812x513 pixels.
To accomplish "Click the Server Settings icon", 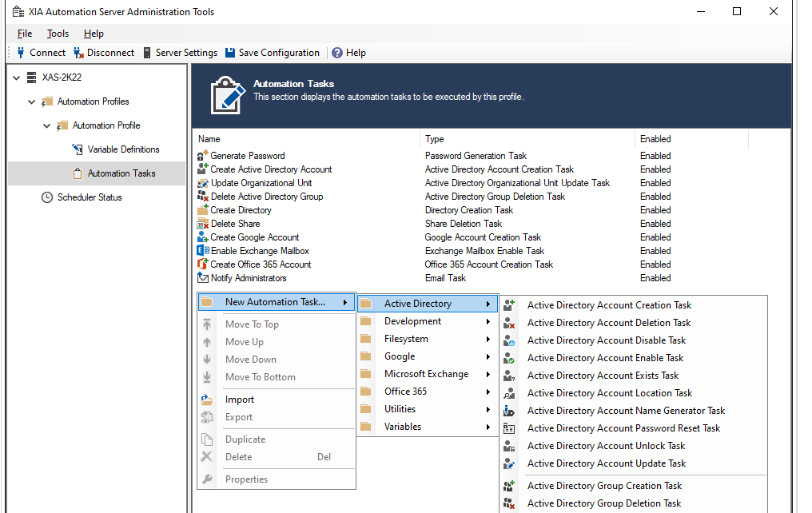I will 147,52.
